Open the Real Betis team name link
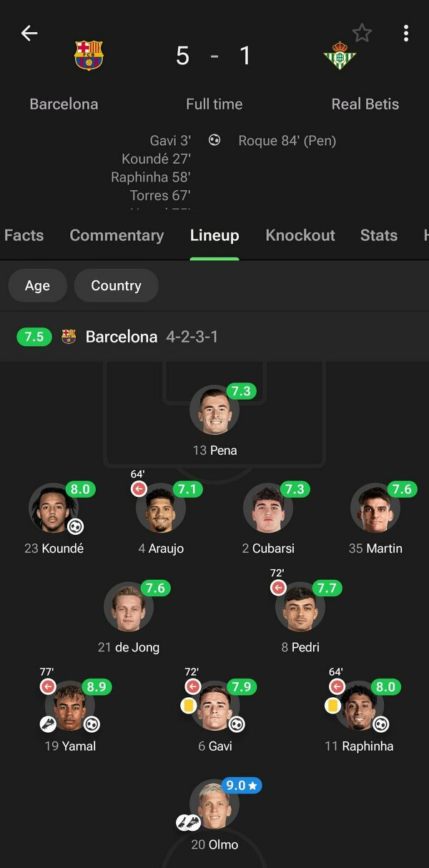 (365, 104)
